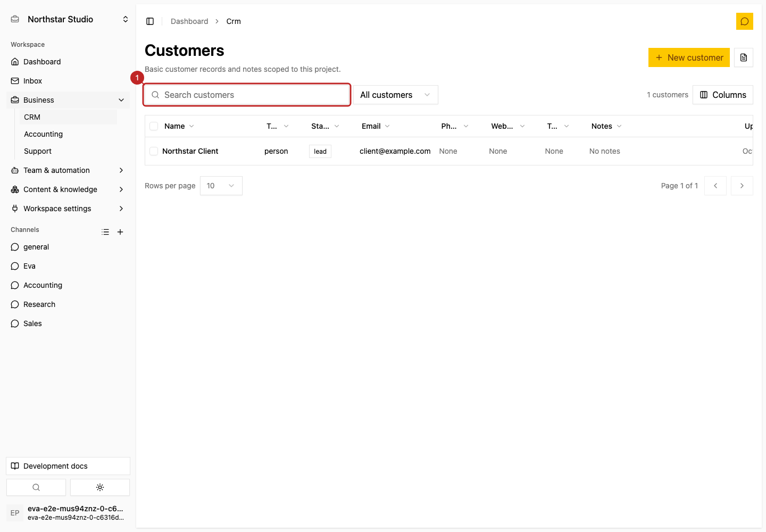This screenshot has width=766, height=532.
Task: Open the channels list view icon
Action: pyautogui.click(x=105, y=232)
